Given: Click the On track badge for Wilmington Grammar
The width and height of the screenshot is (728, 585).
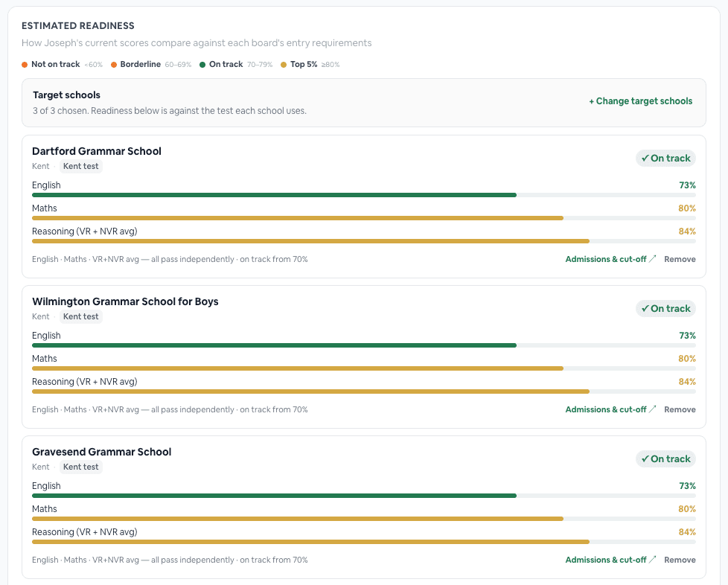Looking at the screenshot, I should tap(665, 309).
